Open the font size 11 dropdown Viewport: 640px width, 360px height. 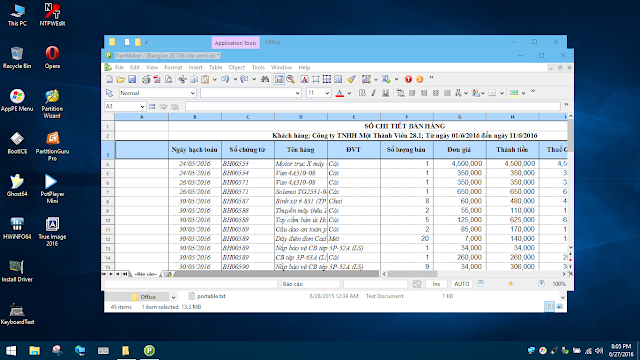pyautogui.click(x=327, y=93)
